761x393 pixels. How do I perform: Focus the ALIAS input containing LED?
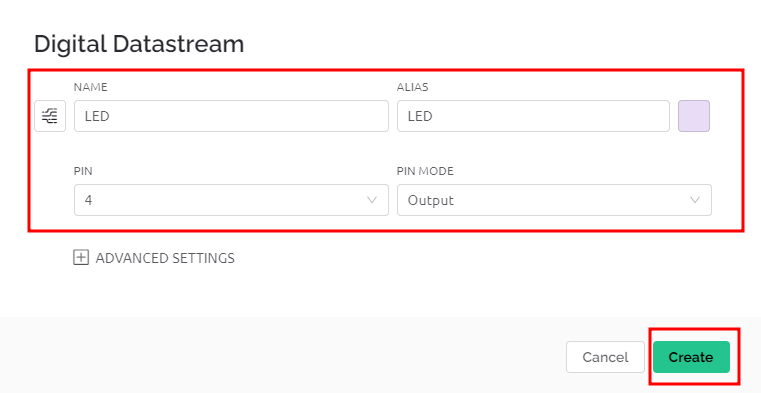pos(533,116)
